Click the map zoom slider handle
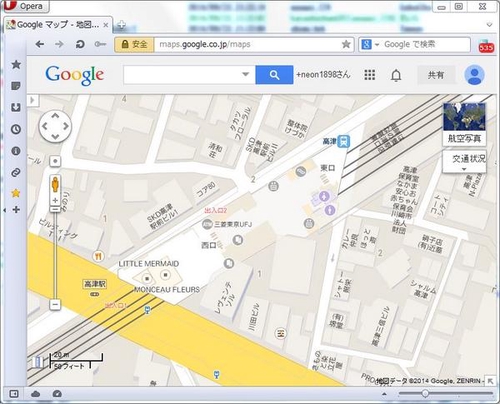Viewport: 500px width, 404px height. point(55,209)
